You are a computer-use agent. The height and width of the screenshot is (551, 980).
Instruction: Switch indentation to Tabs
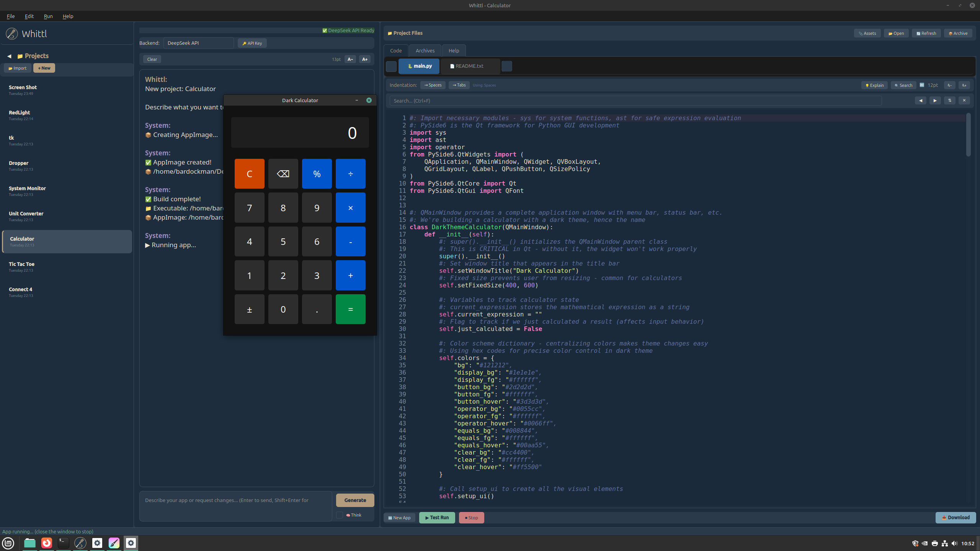point(459,85)
